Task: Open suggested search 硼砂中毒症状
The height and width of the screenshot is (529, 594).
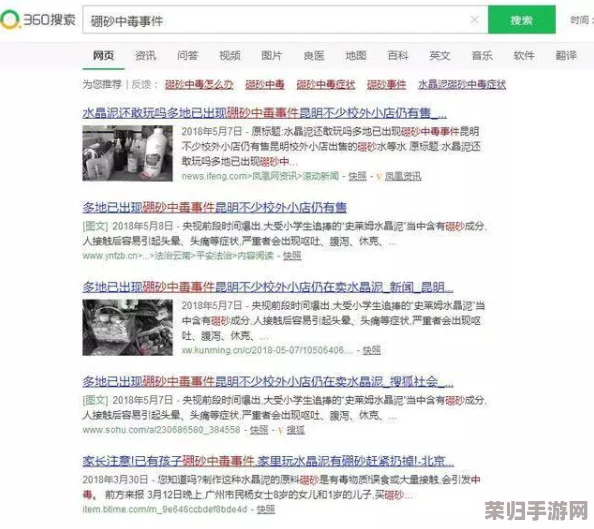Action: click(326, 84)
